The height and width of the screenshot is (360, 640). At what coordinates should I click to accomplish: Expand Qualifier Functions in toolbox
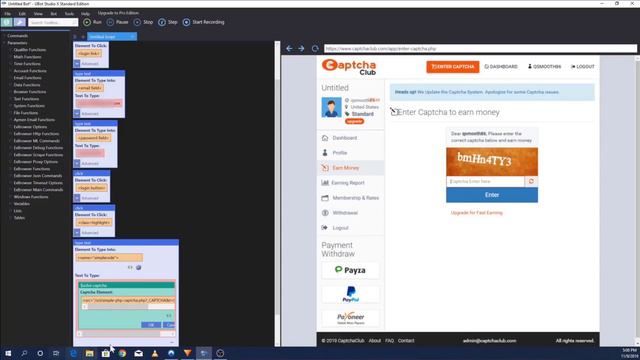(11, 50)
